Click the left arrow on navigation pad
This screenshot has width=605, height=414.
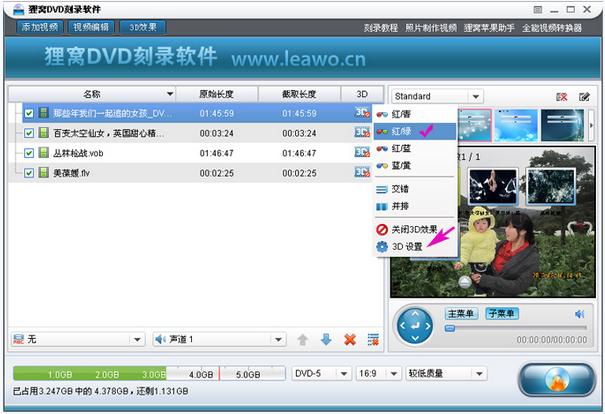click(402, 326)
